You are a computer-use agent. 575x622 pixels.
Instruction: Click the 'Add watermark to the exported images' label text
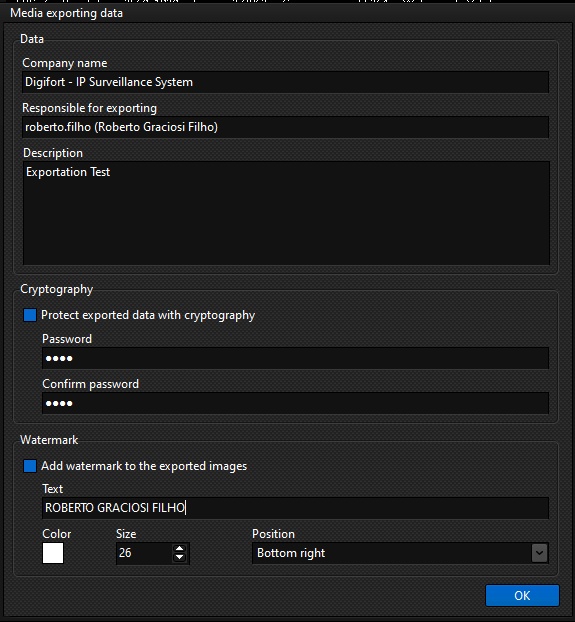(144, 466)
